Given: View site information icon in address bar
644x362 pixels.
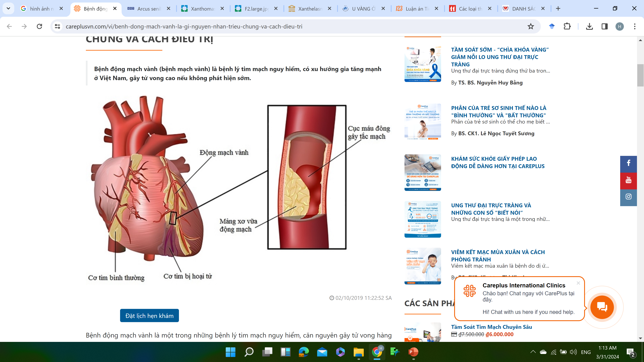Looking at the screenshot, I should [58, 26].
